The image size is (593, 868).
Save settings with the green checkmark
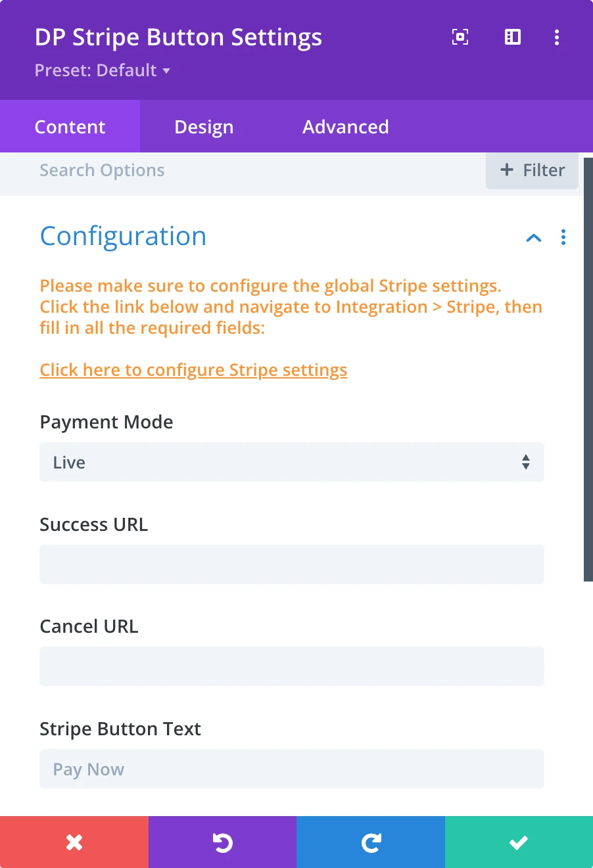[519, 842]
